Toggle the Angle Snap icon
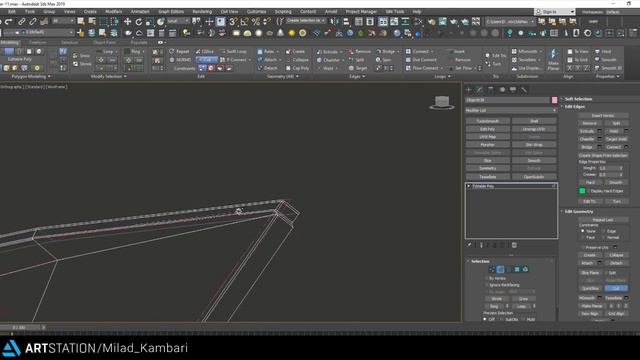This screenshot has height=360, width=640. click(x=244, y=22)
